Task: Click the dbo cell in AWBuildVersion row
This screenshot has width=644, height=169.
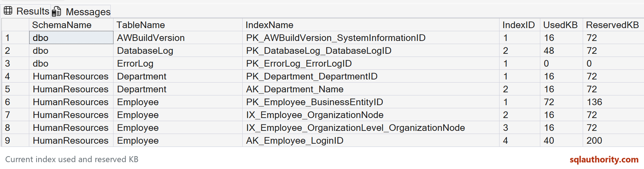Action: click(71, 38)
